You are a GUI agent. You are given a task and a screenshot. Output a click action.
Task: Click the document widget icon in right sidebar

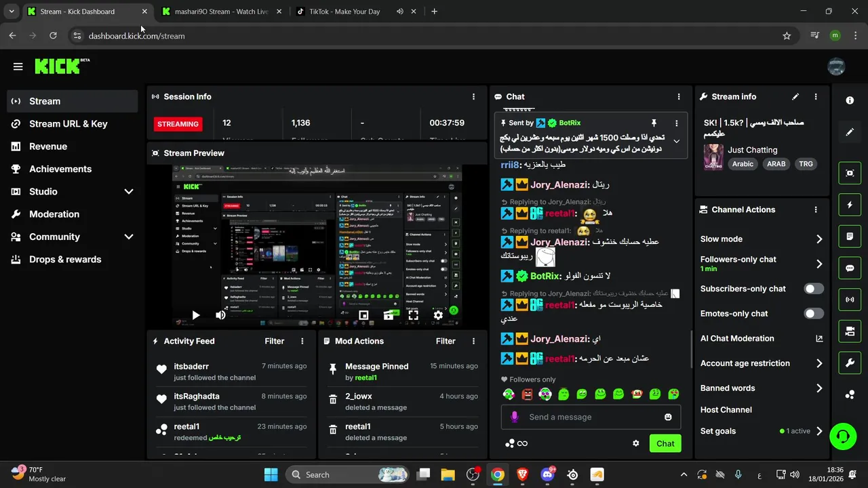(850, 237)
